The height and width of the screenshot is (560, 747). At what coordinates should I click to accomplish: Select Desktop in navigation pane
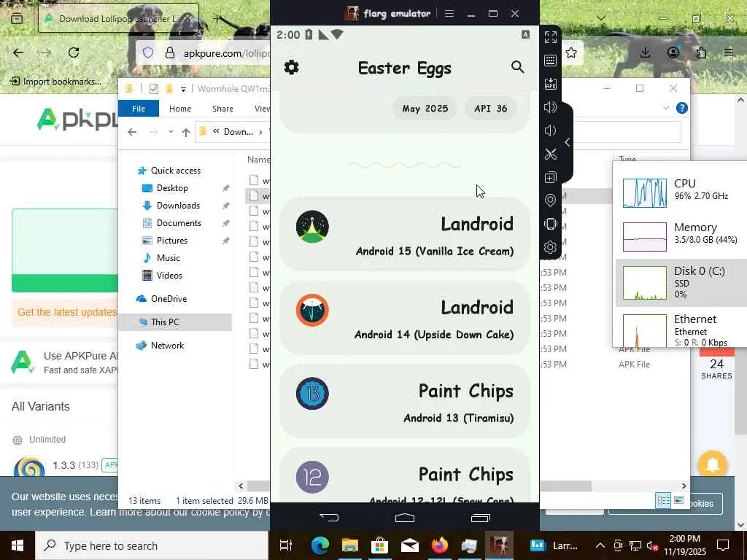[172, 188]
